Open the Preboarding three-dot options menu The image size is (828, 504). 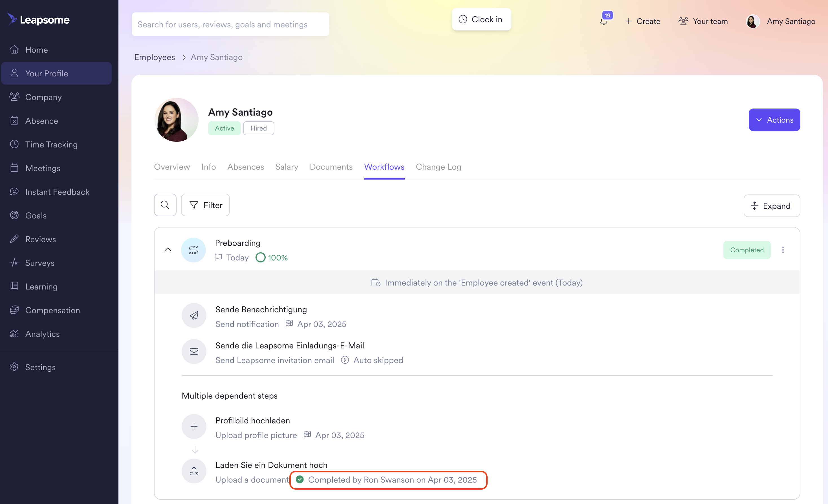click(x=783, y=250)
